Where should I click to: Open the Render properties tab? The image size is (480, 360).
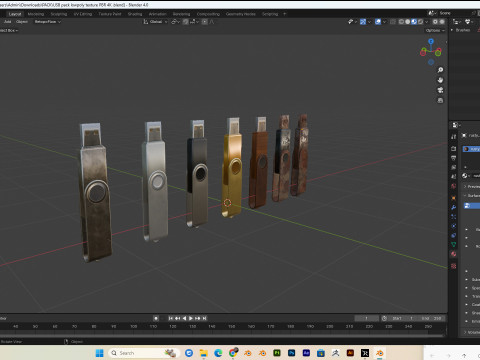point(454,148)
